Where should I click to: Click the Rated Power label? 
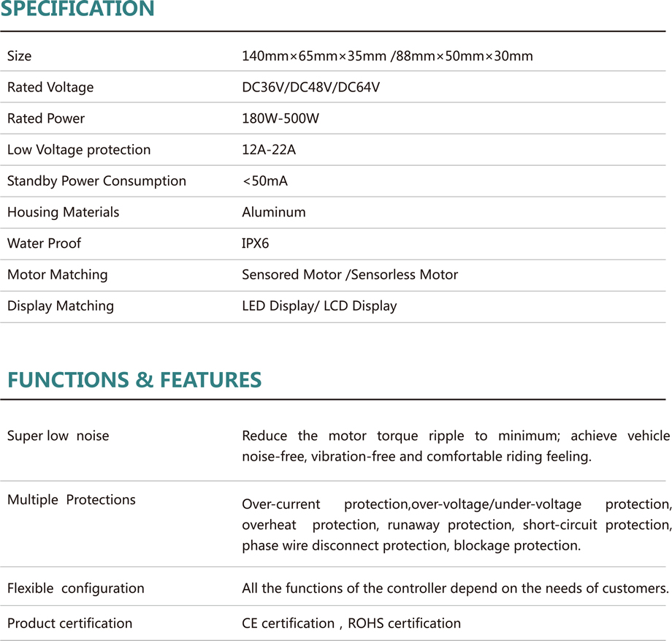click(x=46, y=118)
